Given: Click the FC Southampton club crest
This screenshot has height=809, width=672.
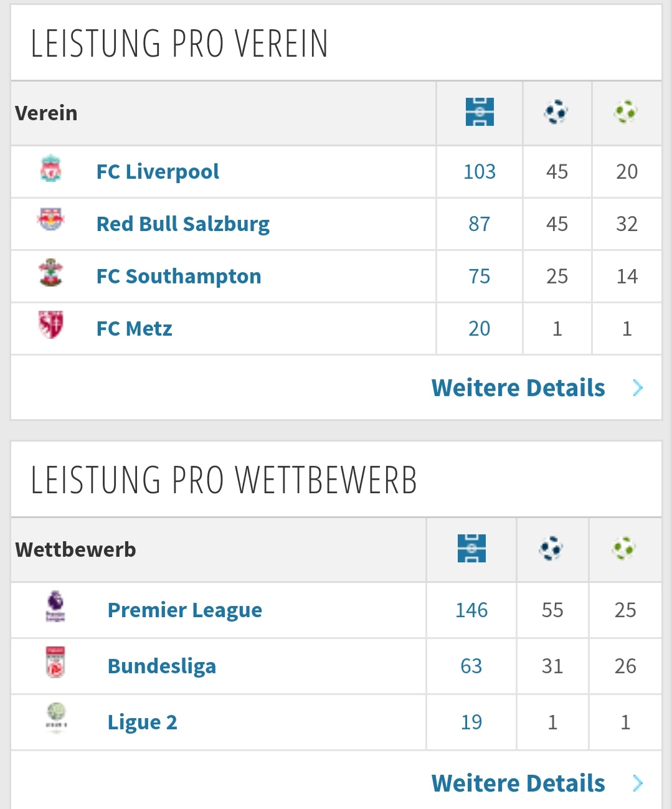Looking at the screenshot, I should click(x=51, y=272).
